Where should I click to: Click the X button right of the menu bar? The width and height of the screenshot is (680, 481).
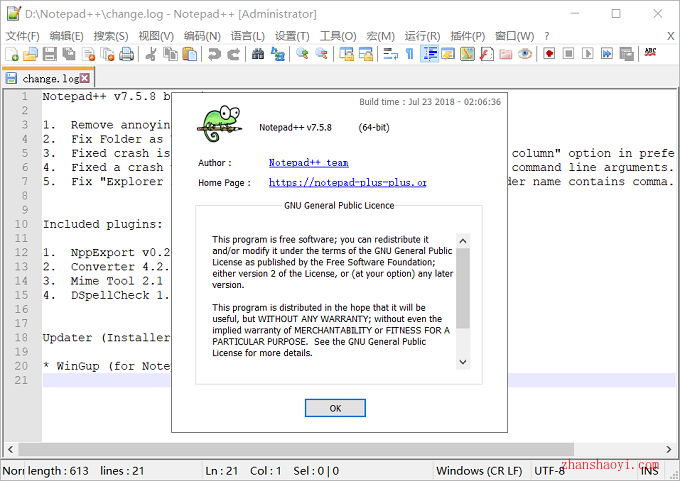pyautogui.click(x=670, y=36)
